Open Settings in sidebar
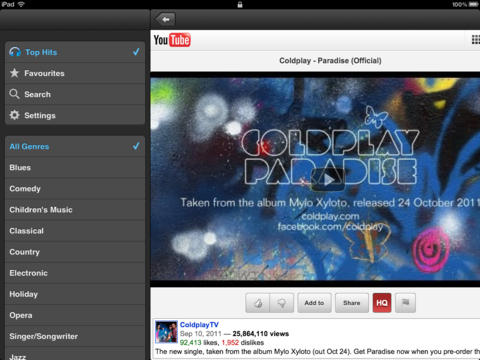480x360 pixels. point(75,115)
